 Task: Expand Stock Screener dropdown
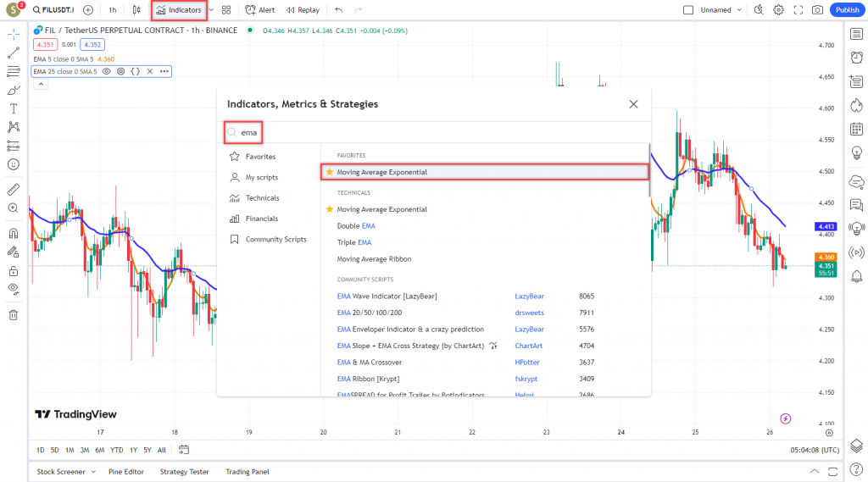pyautogui.click(x=93, y=472)
